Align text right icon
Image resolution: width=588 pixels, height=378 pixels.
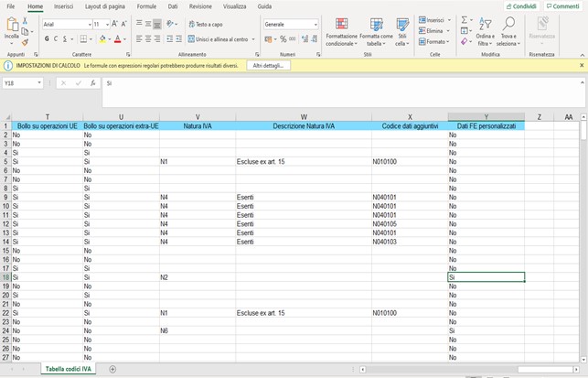click(157, 38)
